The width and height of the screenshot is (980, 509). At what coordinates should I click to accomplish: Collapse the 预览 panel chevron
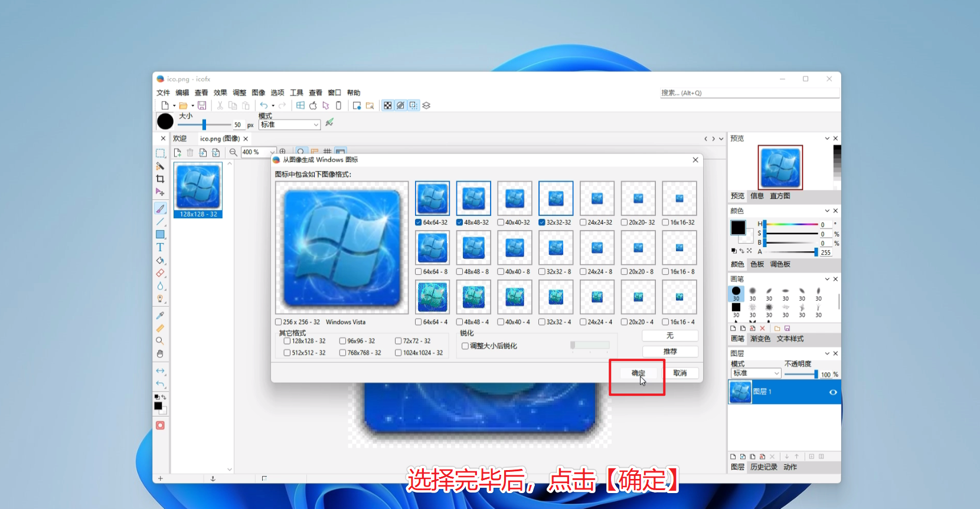coord(827,139)
